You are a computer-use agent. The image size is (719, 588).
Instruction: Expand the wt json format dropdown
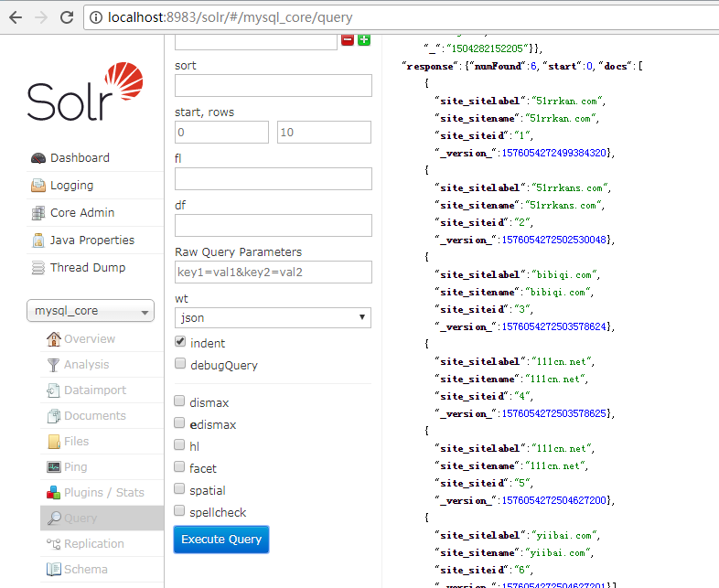coord(273,318)
